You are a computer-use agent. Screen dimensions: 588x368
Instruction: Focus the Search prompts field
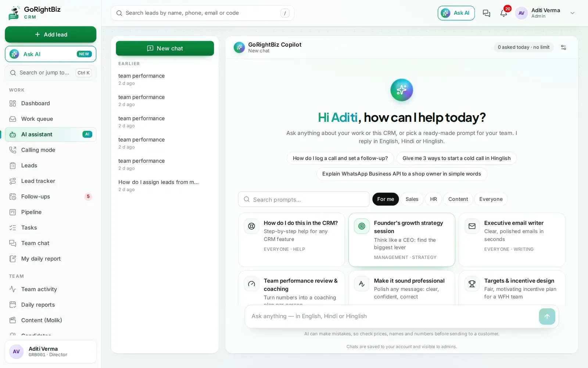(x=304, y=199)
